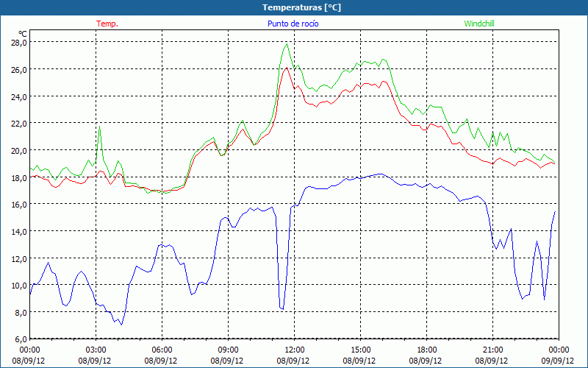Select the green 'Windchill' legend label

tap(479, 24)
